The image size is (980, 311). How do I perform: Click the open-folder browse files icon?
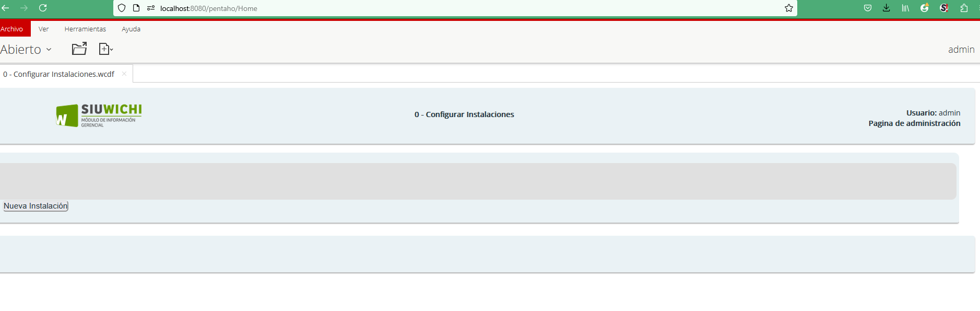79,49
